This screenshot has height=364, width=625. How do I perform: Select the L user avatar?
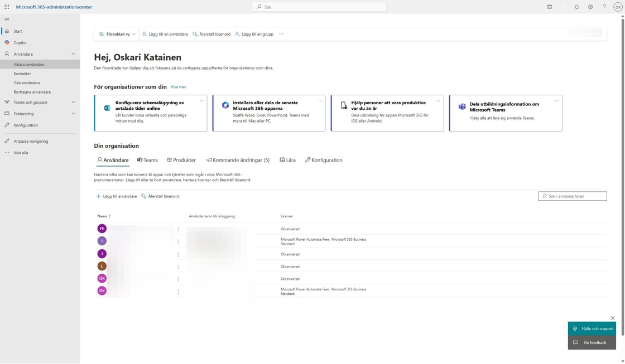coord(102,266)
